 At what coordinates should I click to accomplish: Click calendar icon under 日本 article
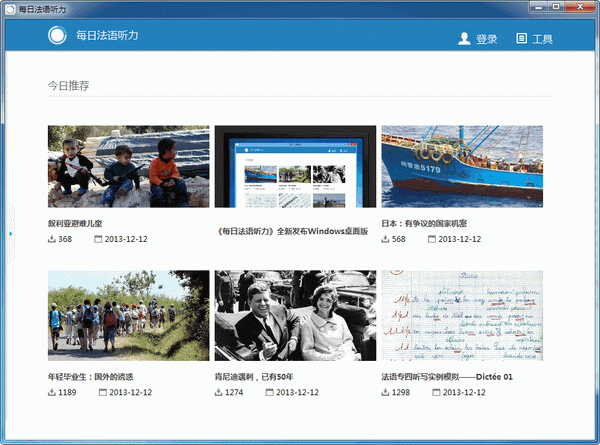[x=432, y=239]
